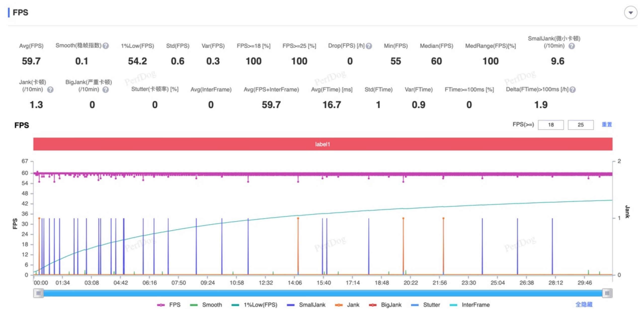The width and height of the screenshot is (644, 309).
Task: Click the 全隐藏 hide-all link
Action: pos(584,304)
